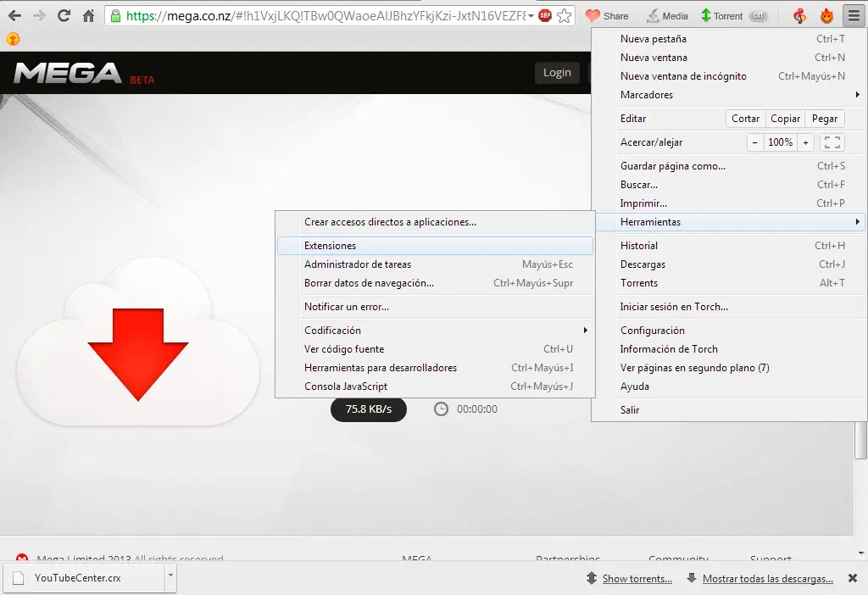Click the MEGA Login button
This screenshot has width=868, height=595.
(557, 73)
